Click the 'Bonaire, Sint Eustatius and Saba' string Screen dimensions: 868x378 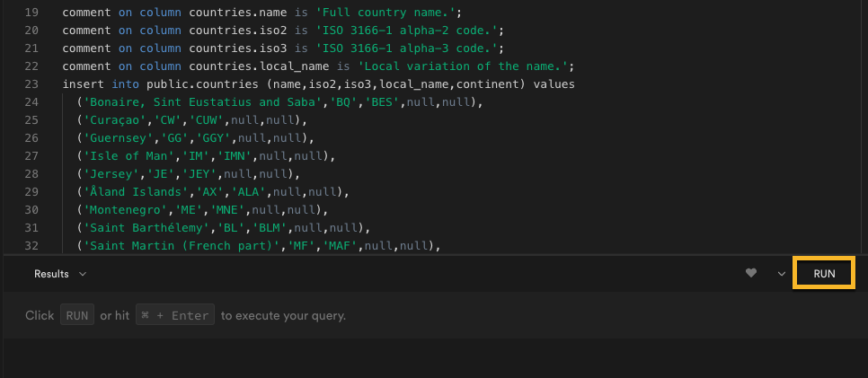click(202, 102)
